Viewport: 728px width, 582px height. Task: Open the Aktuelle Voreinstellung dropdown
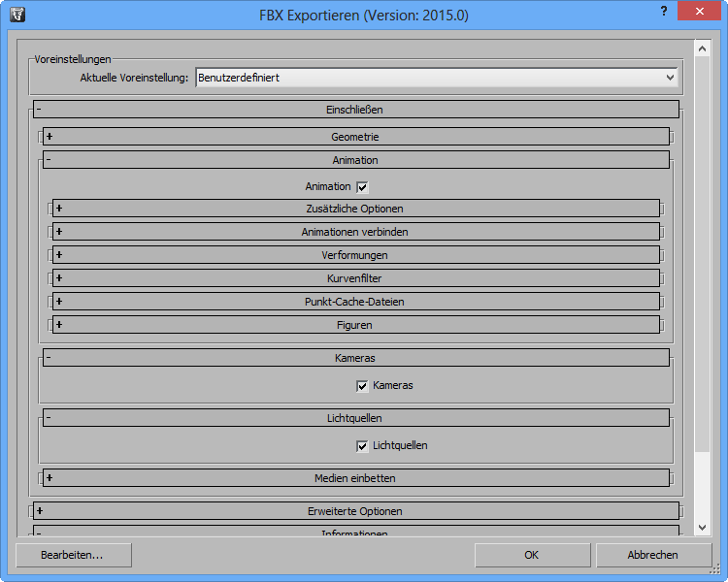437,78
